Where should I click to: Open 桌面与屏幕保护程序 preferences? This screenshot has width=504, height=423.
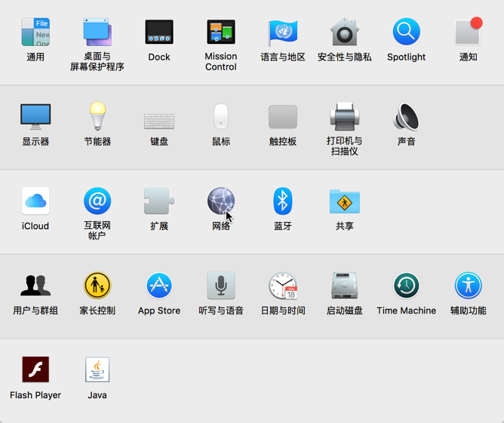97,32
